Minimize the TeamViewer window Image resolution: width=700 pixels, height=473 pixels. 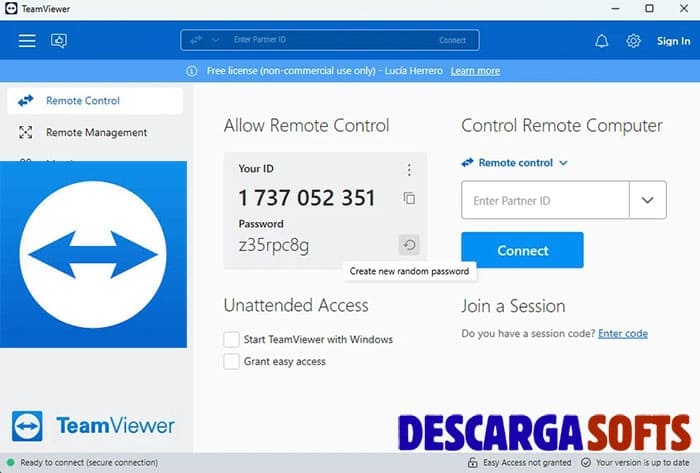616,9
